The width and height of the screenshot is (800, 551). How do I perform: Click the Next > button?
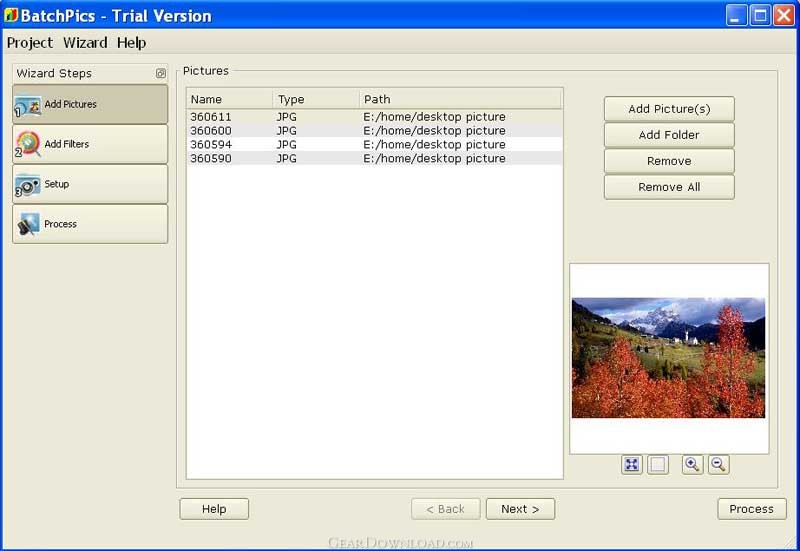pyautogui.click(x=520, y=509)
